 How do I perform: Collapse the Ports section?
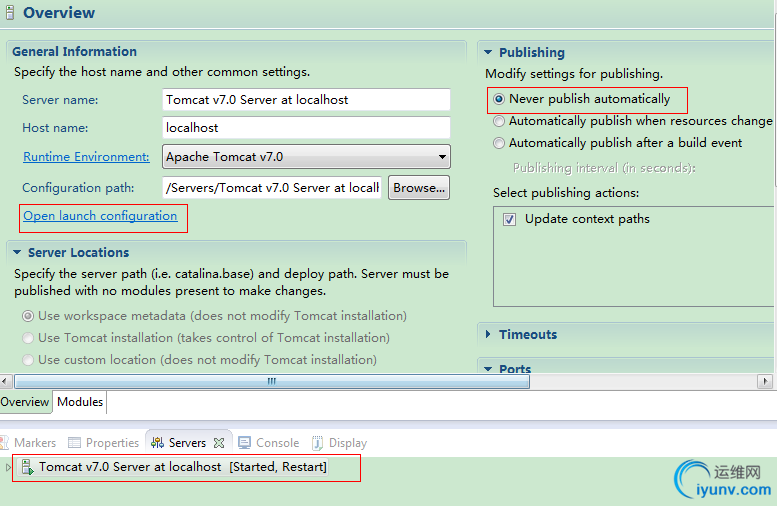click(x=488, y=369)
